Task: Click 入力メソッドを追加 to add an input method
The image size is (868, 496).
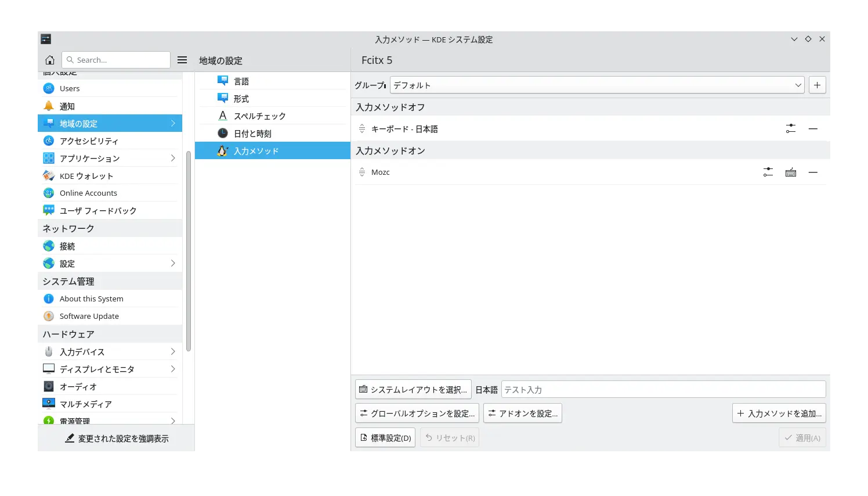Action: [x=779, y=413]
